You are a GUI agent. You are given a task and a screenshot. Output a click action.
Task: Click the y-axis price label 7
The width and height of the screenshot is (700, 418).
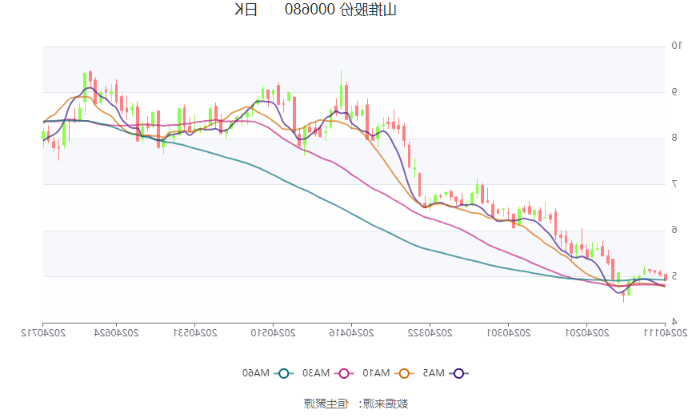[x=675, y=184]
